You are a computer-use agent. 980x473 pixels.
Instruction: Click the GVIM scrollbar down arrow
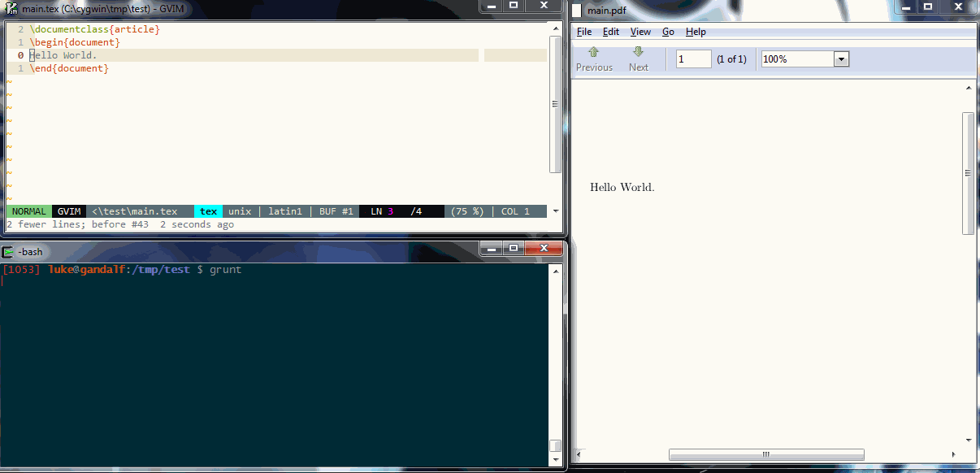(556, 211)
